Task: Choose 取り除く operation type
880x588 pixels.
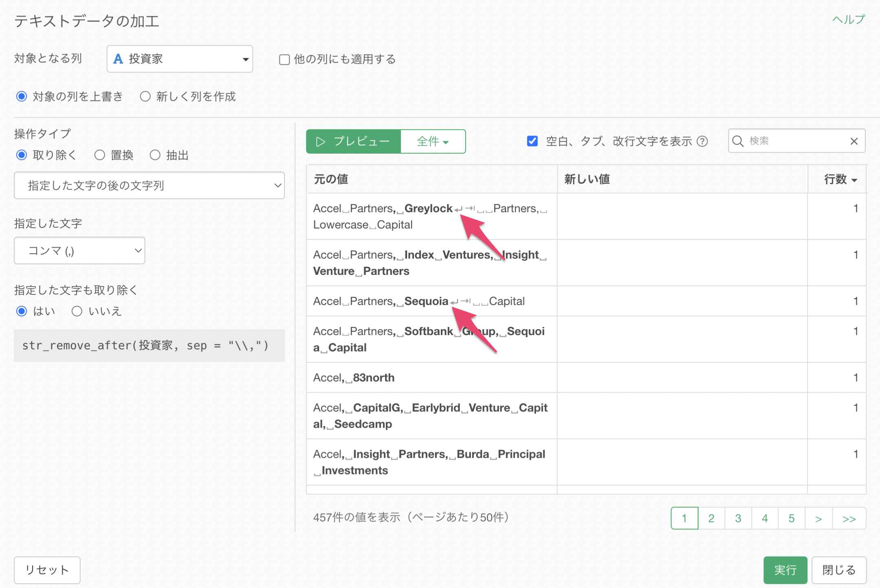Action: pyautogui.click(x=22, y=155)
